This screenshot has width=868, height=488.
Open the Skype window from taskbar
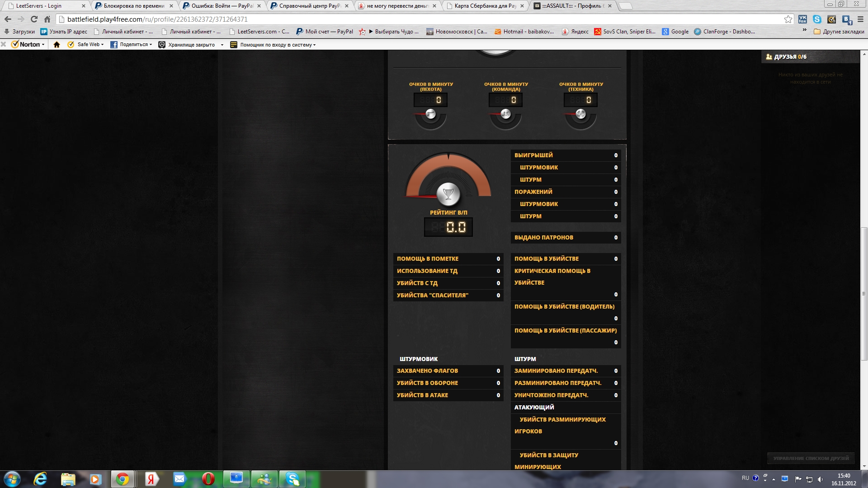292,479
